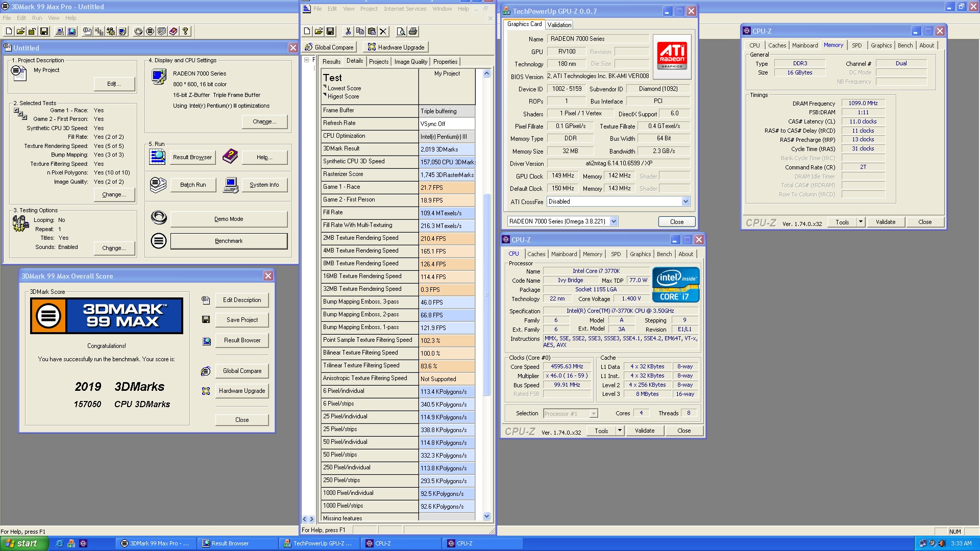The width and height of the screenshot is (980, 551).
Task: Click the down arrow on the Result Browser vertical scrollbar
Action: (x=486, y=516)
